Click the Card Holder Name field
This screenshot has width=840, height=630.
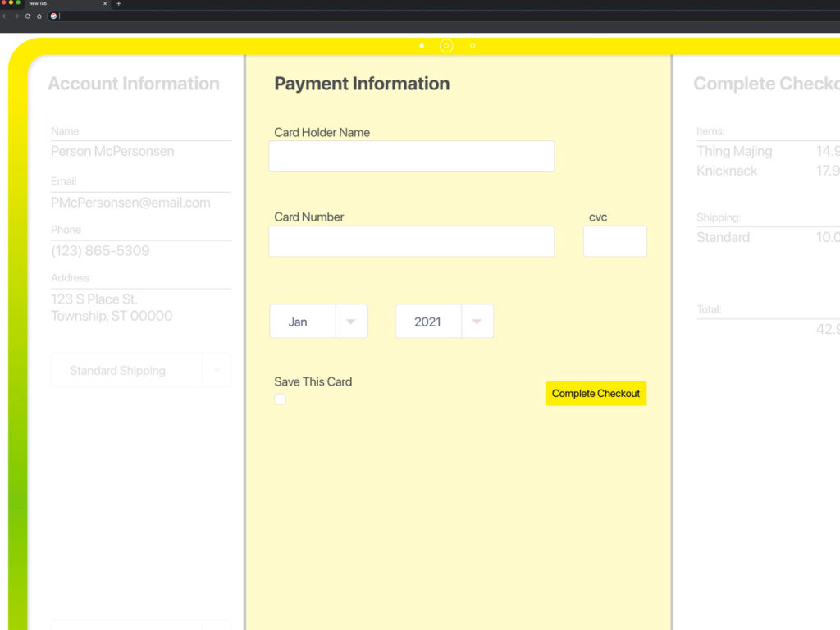pyautogui.click(x=411, y=157)
